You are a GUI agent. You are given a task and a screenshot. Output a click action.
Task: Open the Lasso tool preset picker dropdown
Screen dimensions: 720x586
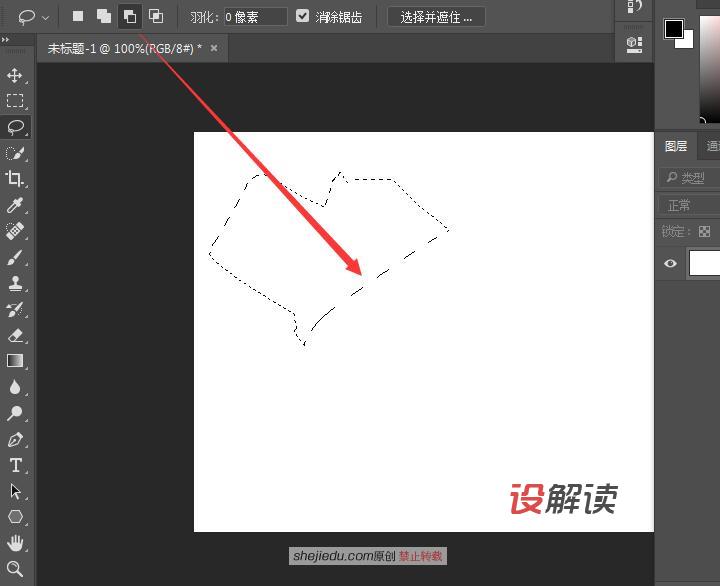[x=45, y=18]
